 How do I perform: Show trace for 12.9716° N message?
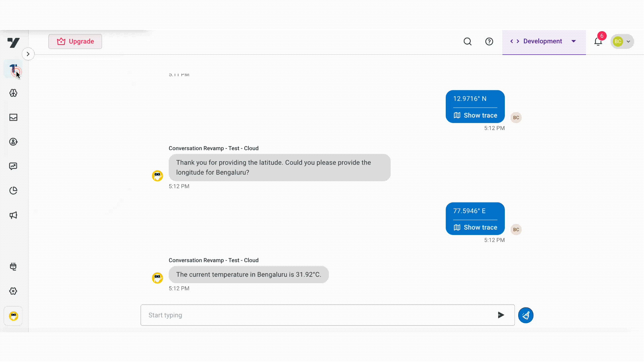coord(475,115)
